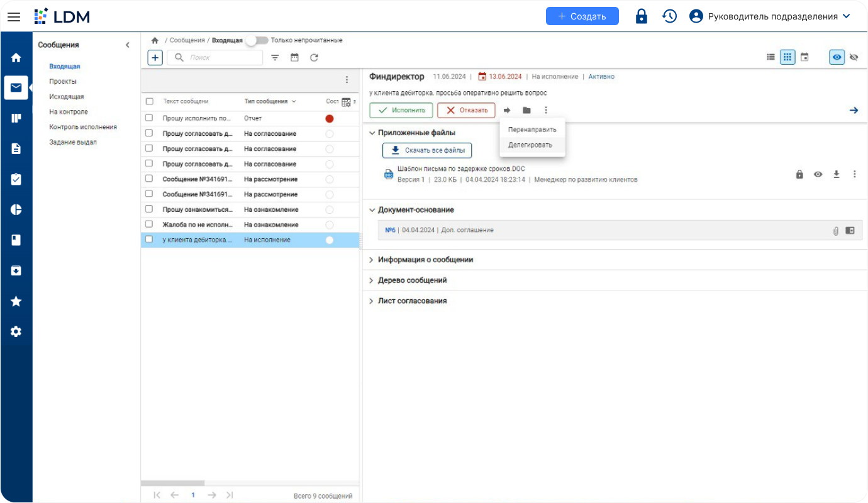Toggle the Только непрочитанные switch
The width and height of the screenshot is (868, 503).
257,39
